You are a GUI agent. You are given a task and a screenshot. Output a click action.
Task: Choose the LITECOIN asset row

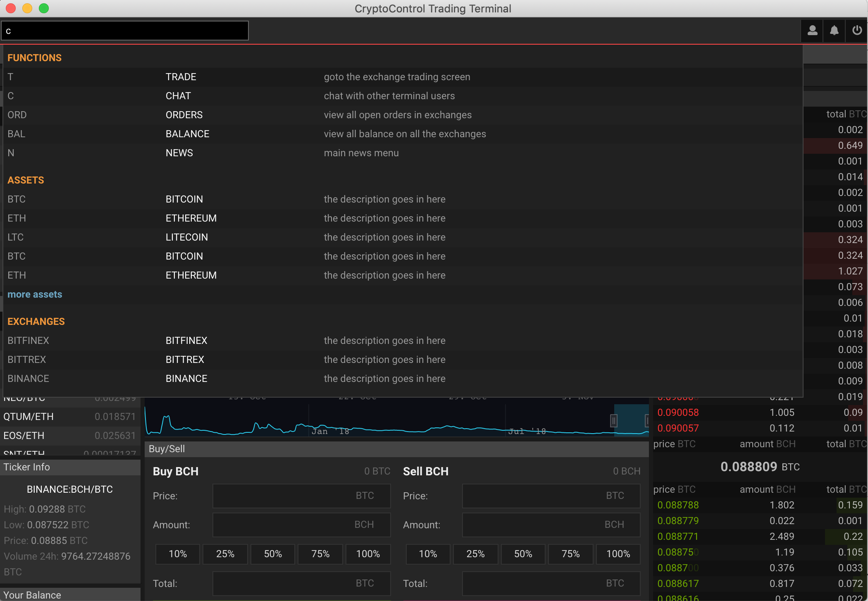pos(403,237)
